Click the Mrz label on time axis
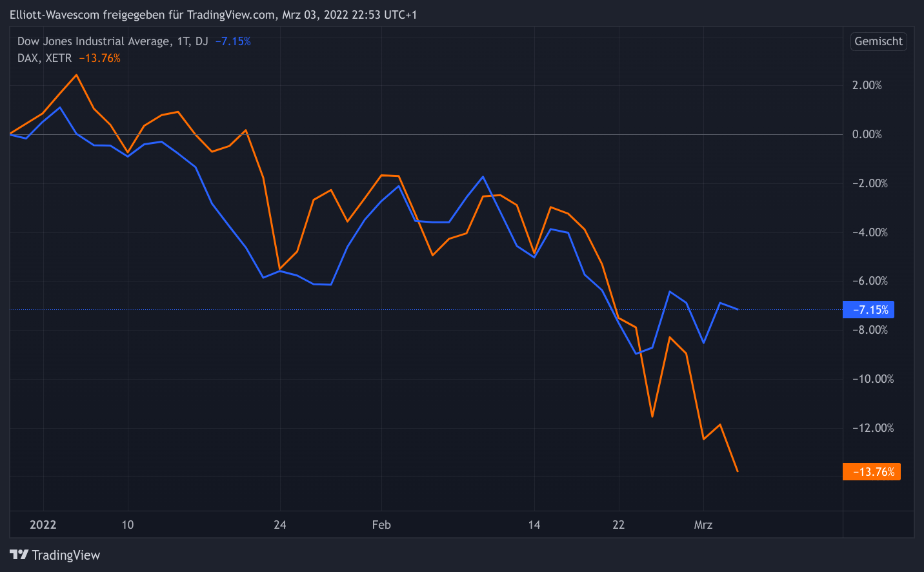The image size is (924, 572). click(x=703, y=525)
